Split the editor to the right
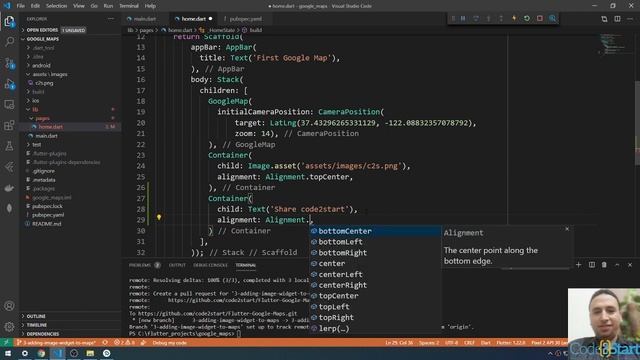This screenshot has width=640, height=360. [x=617, y=19]
